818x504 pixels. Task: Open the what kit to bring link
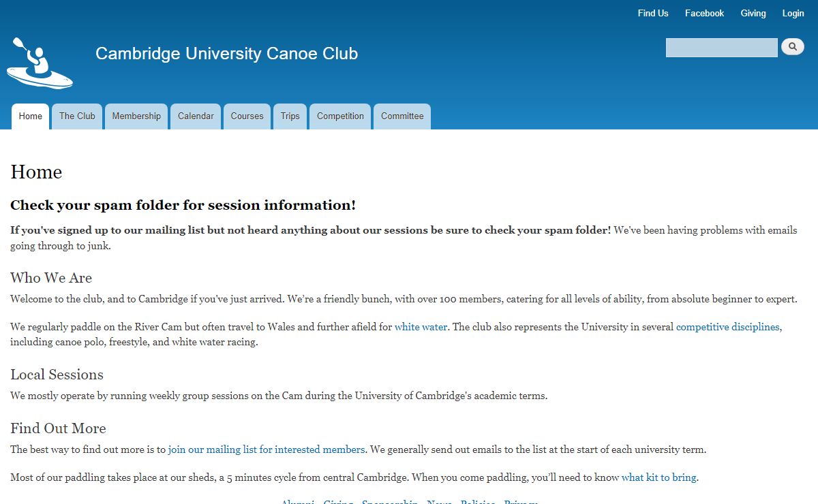pos(658,477)
